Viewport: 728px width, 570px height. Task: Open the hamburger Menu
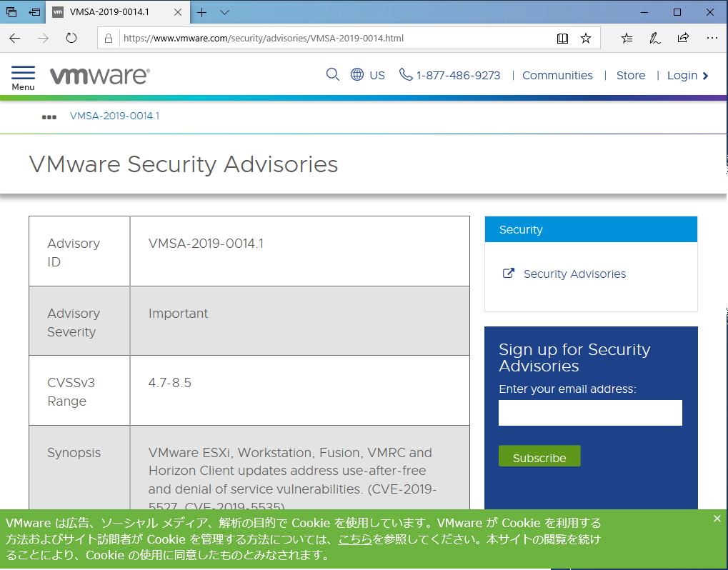click(23, 76)
